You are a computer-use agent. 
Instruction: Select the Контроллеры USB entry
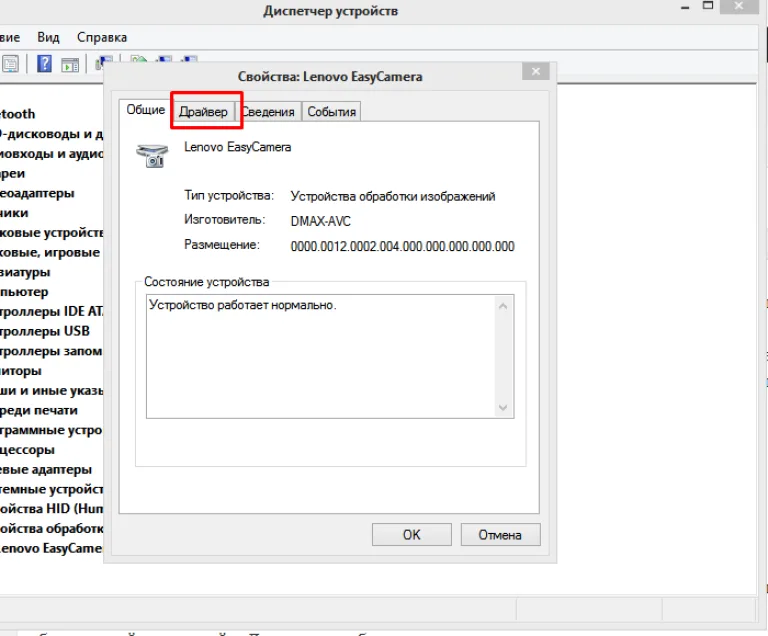45,331
